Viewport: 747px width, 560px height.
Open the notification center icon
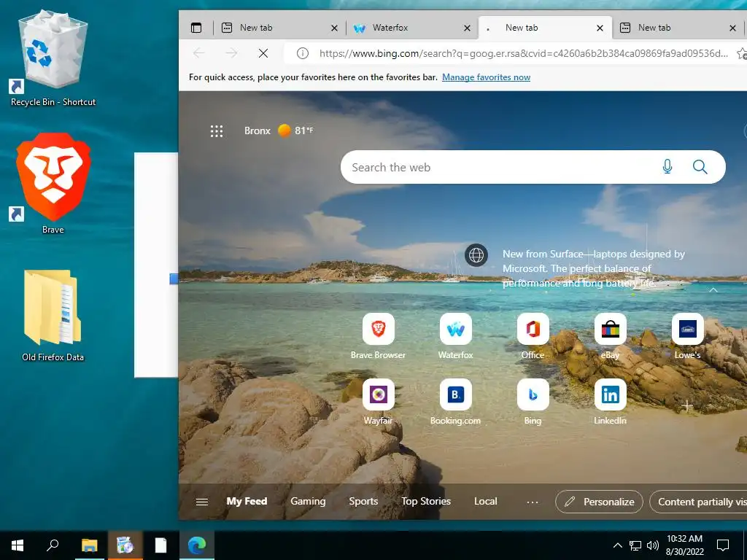pos(723,545)
